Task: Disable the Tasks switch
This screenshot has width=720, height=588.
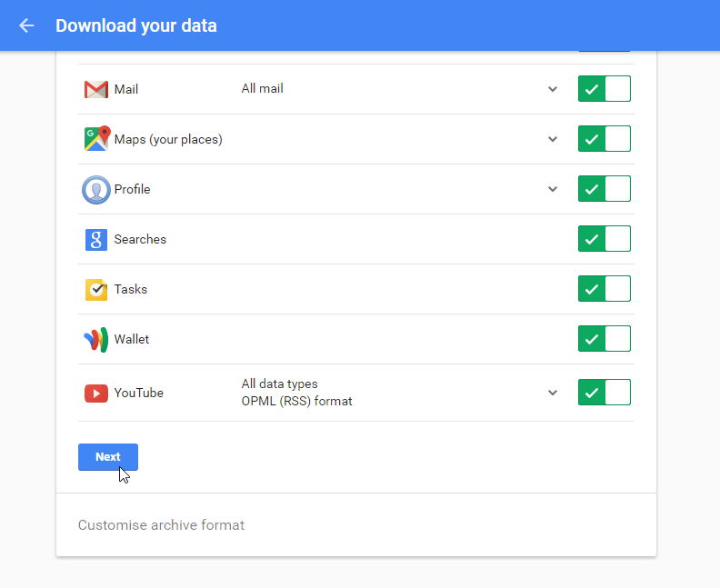Action: coord(605,289)
